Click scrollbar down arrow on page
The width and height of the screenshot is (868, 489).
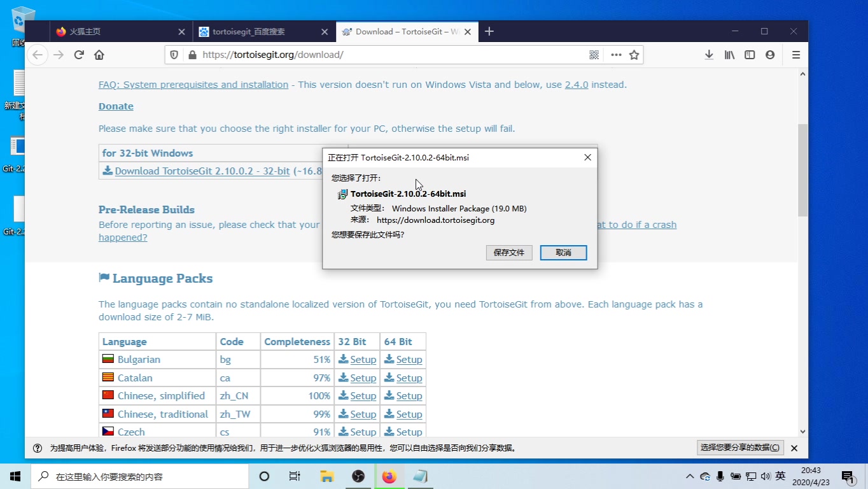pyautogui.click(x=802, y=432)
